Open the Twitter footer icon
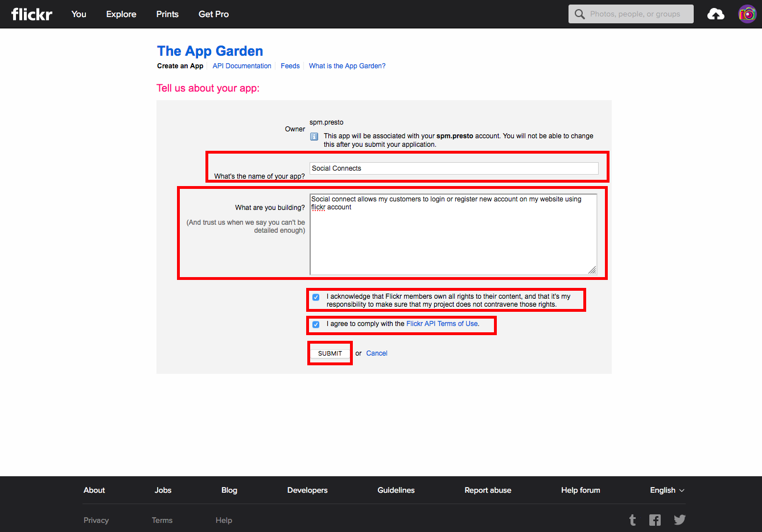762x532 pixels. point(679,519)
